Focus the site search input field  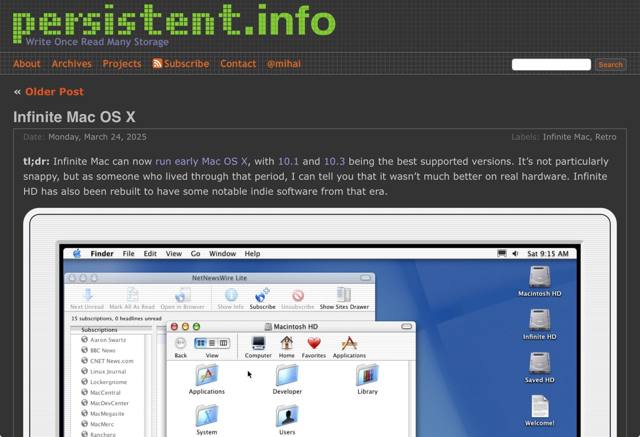coord(551,64)
